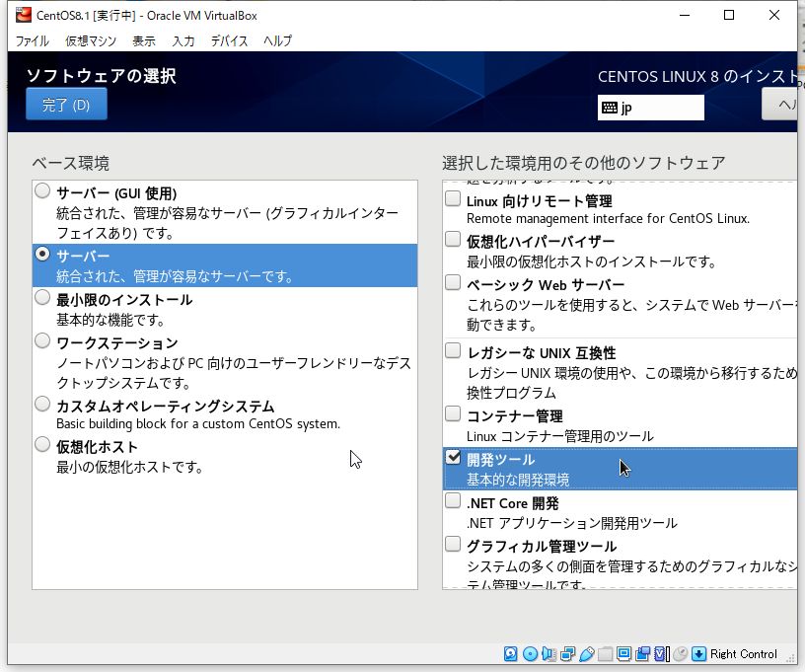The width and height of the screenshot is (805, 672).
Task: Click 基本的な機能です。 description text
Action: click(110, 321)
